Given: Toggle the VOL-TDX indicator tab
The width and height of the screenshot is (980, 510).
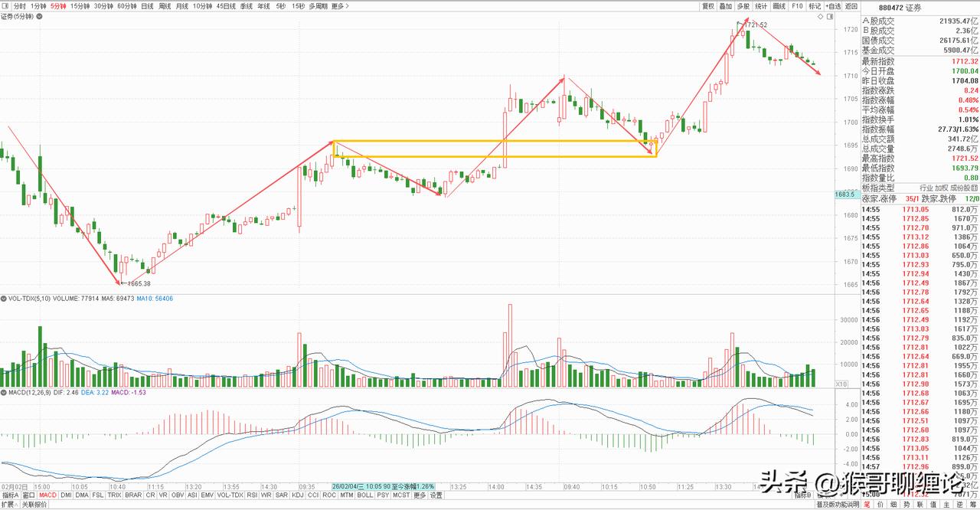Looking at the screenshot, I should click(x=230, y=495).
